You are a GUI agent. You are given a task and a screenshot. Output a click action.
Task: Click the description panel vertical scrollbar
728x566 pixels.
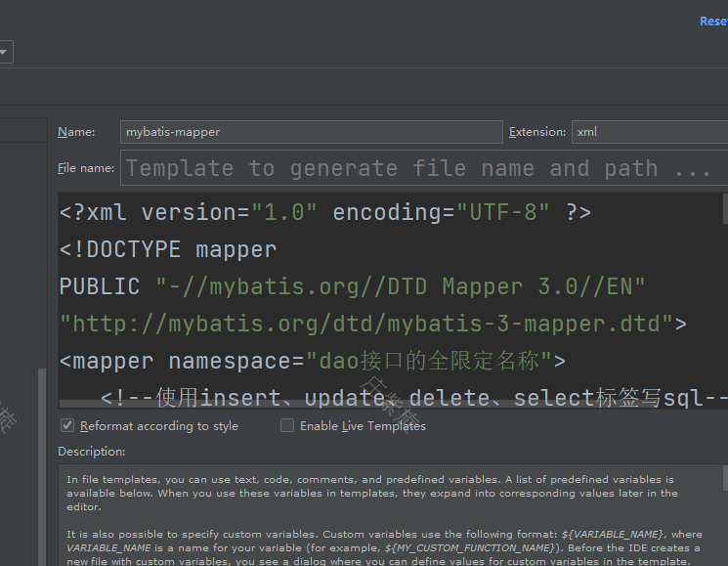tap(725, 478)
